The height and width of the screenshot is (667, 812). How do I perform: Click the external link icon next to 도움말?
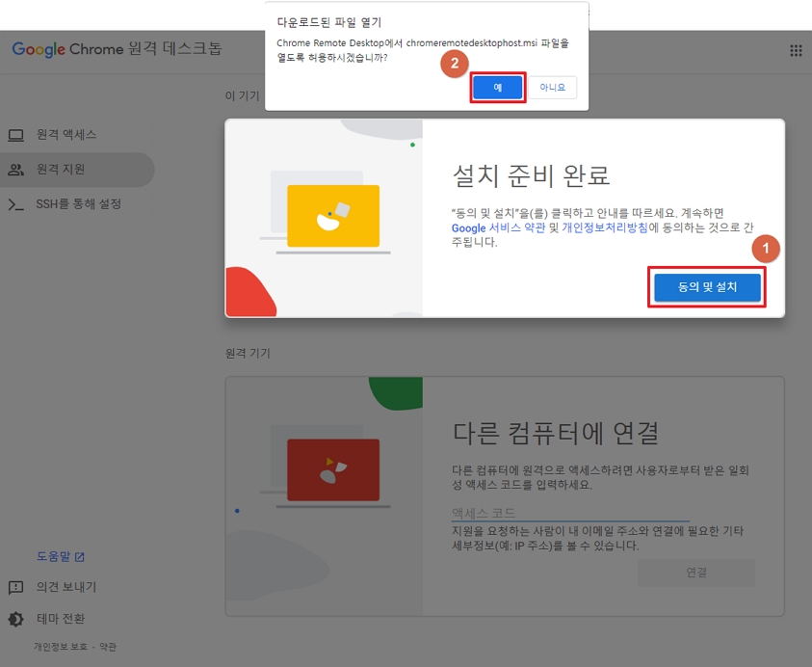(x=80, y=557)
